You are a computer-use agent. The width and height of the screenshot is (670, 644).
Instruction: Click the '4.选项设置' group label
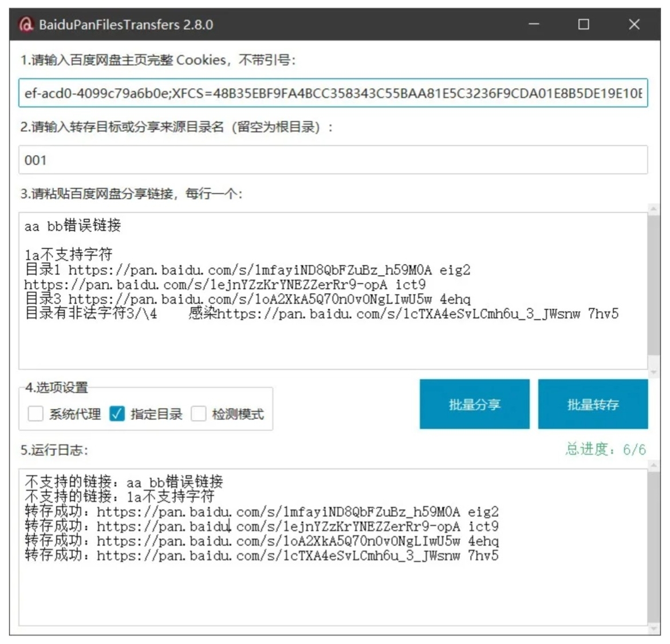pyautogui.click(x=56, y=388)
